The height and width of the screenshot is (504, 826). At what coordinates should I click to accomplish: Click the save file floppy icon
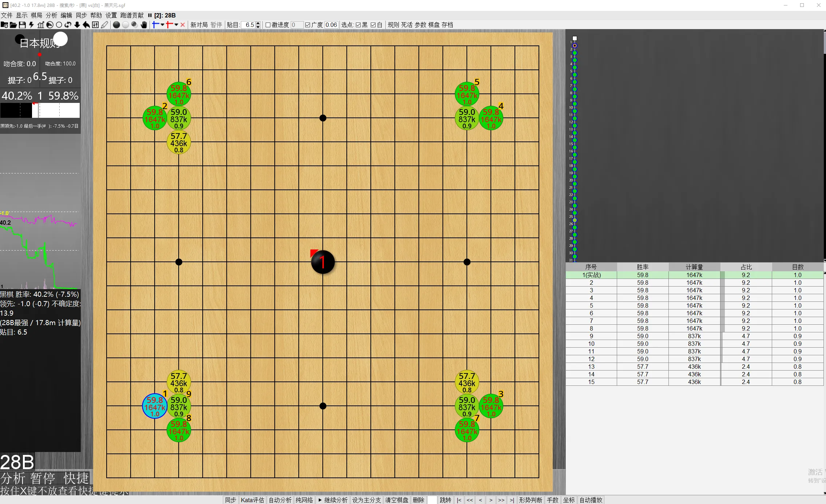coord(22,25)
